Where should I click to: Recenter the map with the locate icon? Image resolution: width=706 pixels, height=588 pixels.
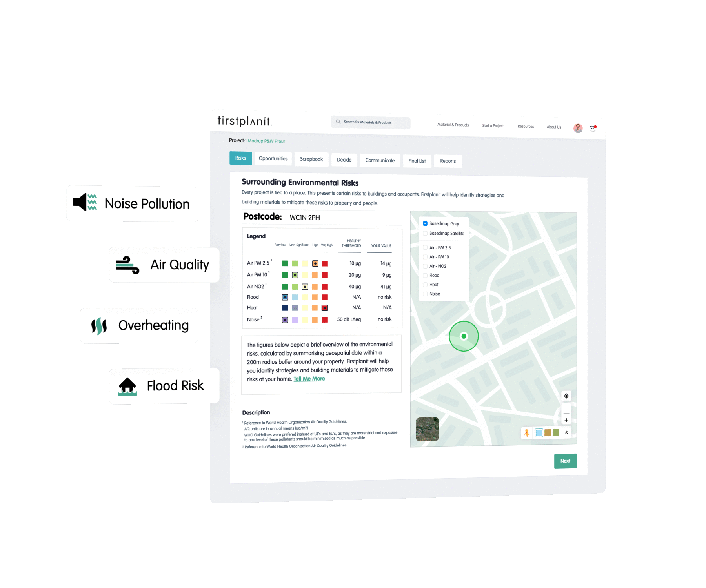566,396
